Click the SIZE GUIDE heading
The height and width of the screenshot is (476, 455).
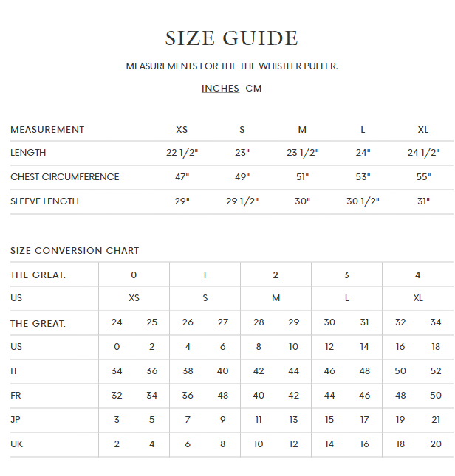click(231, 38)
